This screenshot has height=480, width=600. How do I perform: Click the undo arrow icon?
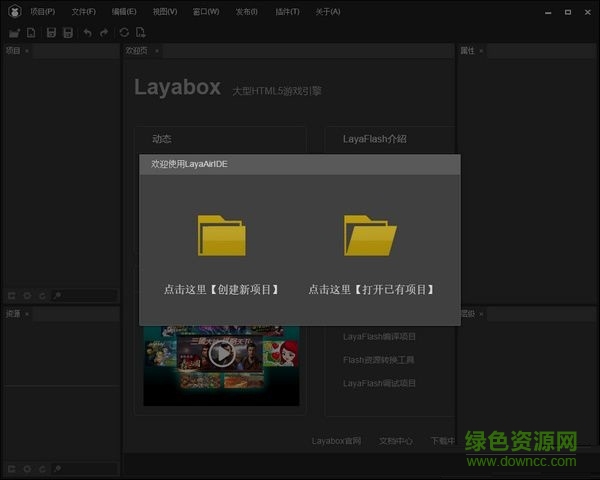coord(88,33)
